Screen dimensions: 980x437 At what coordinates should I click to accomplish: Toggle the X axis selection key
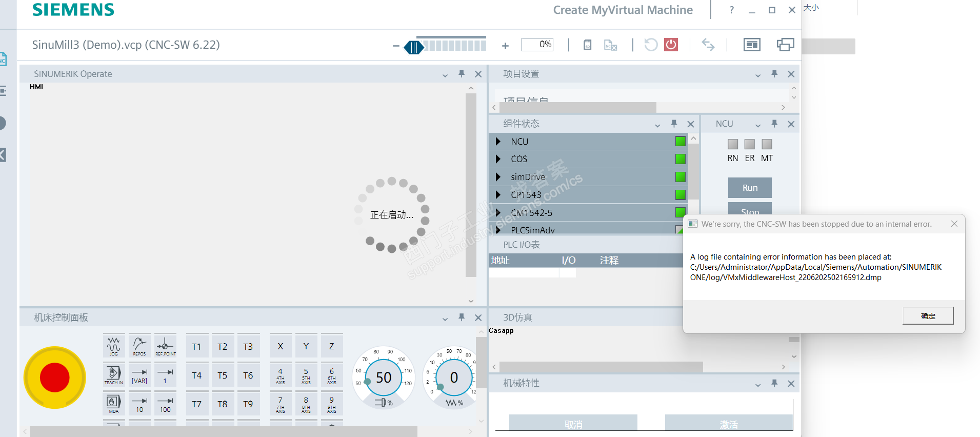pos(281,346)
